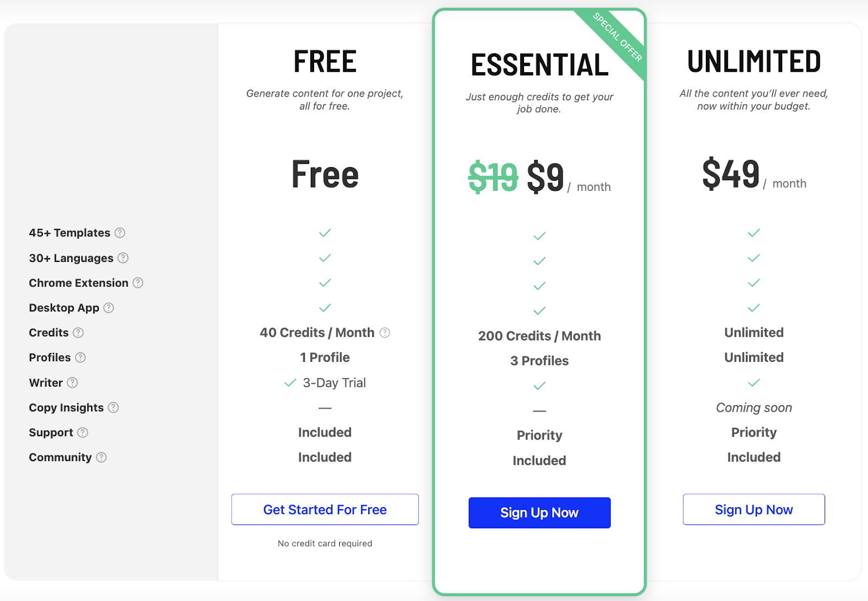Image resolution: width=868 pixels, height=601 pixels.
Task: Click Essential plan Sign Up Now button
Action: coord(540,513)
